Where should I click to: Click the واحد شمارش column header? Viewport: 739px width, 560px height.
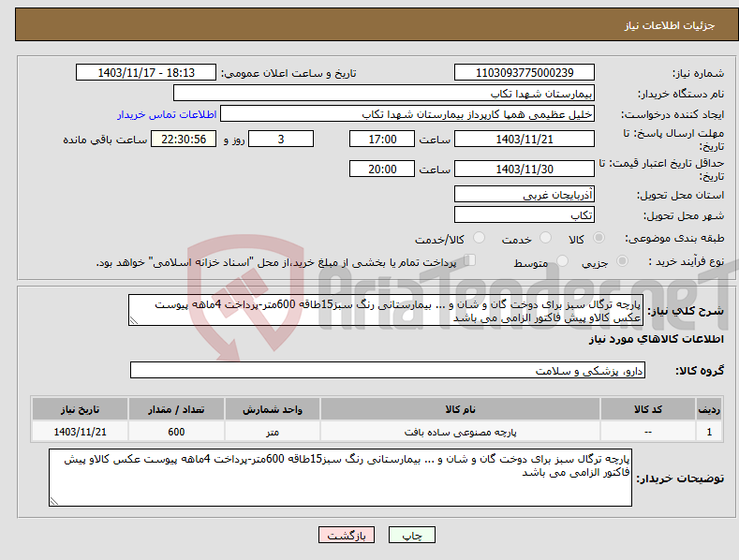[273, 409]
